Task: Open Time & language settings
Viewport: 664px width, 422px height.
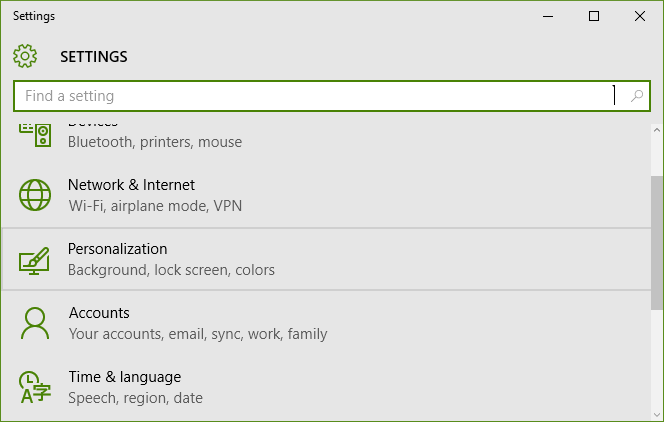Action: 326,387
